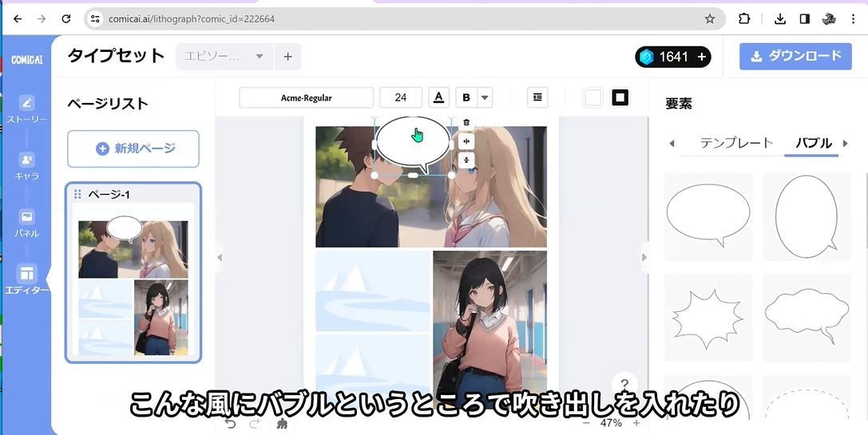Click the COMICAI logo
Viewport: 868px width, 435px height.
pos(26,59)
